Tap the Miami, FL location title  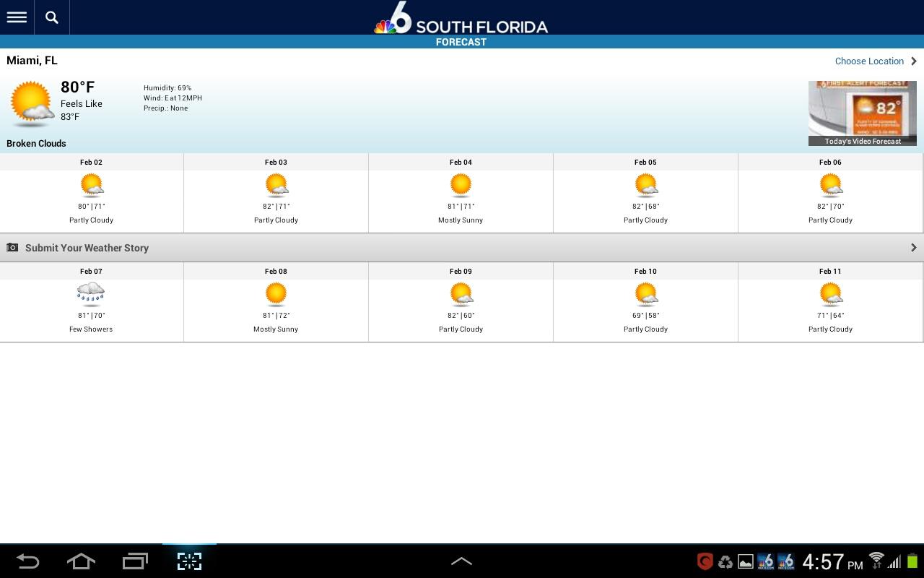coord(32,61)
